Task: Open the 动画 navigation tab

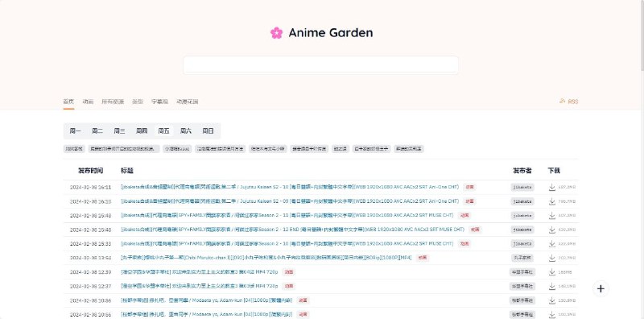Action: (x=88, y=101)
